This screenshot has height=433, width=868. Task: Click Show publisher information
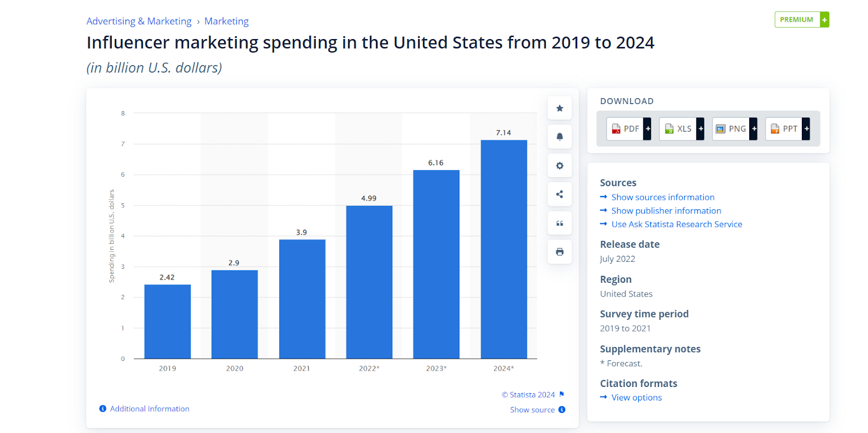(x=666, y=211)
